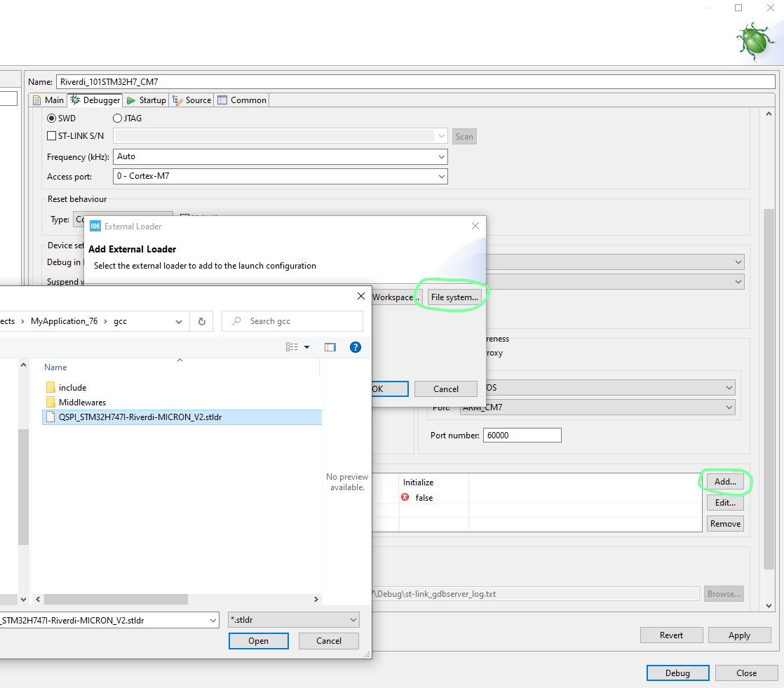Switch to the Debugger tab
Image resolution: width=784 pixels, height=688 pixels.
click(x=95, y=100)
